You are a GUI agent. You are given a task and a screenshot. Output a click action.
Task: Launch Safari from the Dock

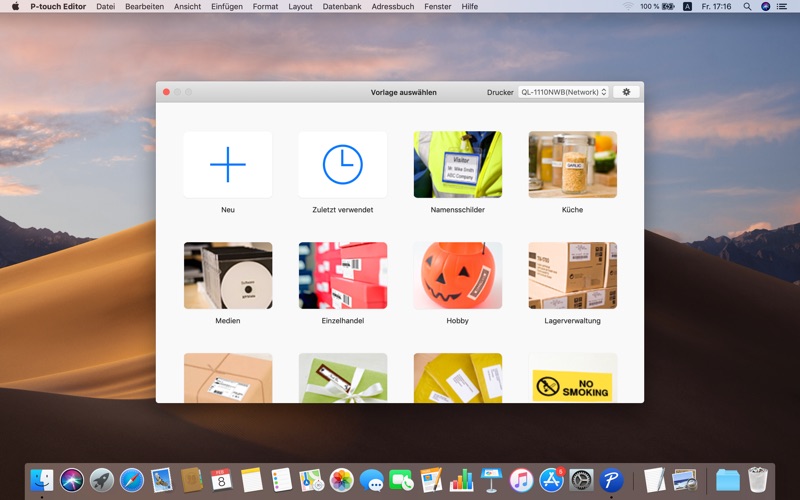click(132, 480)
